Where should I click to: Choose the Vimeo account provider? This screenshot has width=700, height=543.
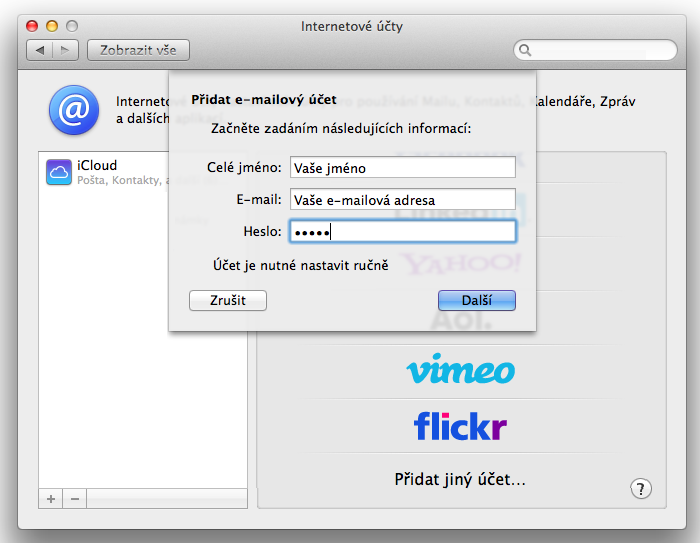461,369
